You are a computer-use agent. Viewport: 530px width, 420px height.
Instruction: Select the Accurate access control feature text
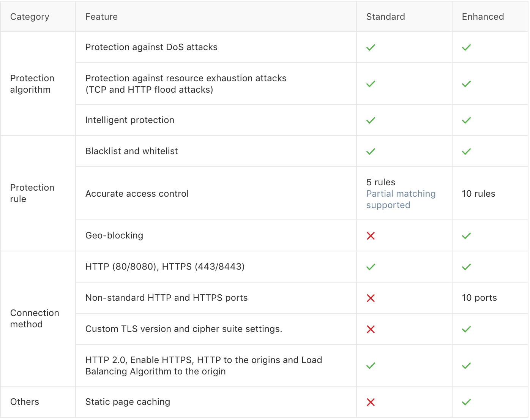(x=137, y=194)
